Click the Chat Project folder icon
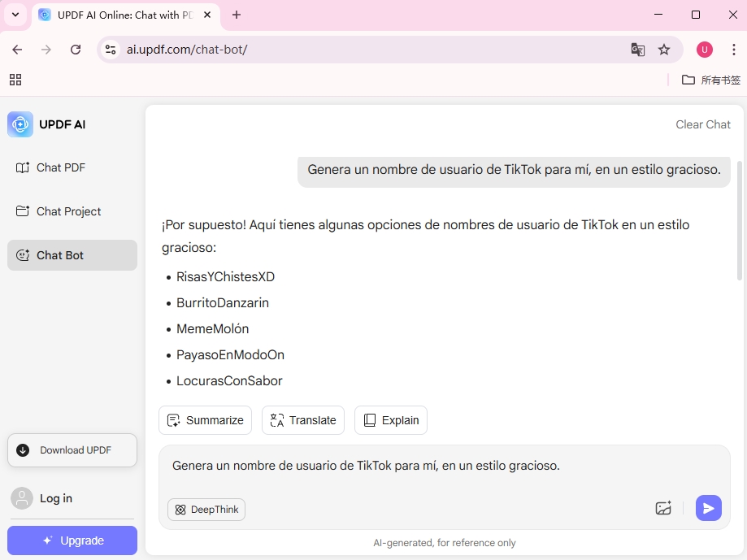Viewport: 747px width, 560px height. (x=23, y=211)
